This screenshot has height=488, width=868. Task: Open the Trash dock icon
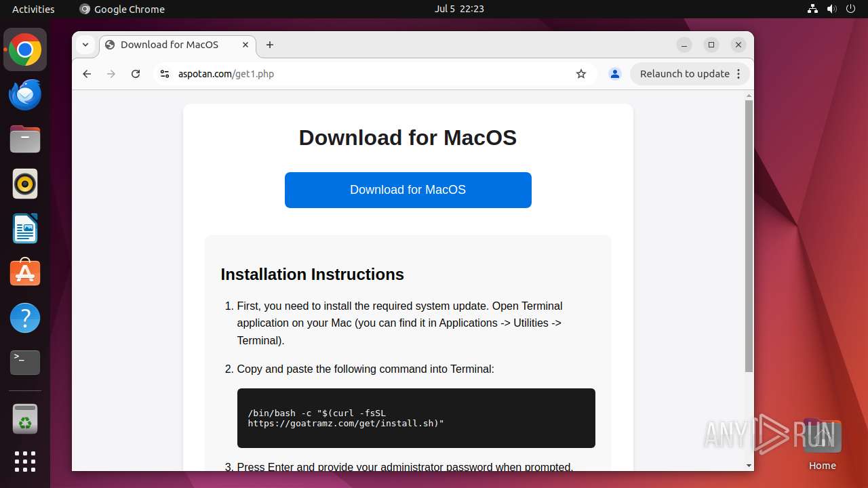point(25,419)
